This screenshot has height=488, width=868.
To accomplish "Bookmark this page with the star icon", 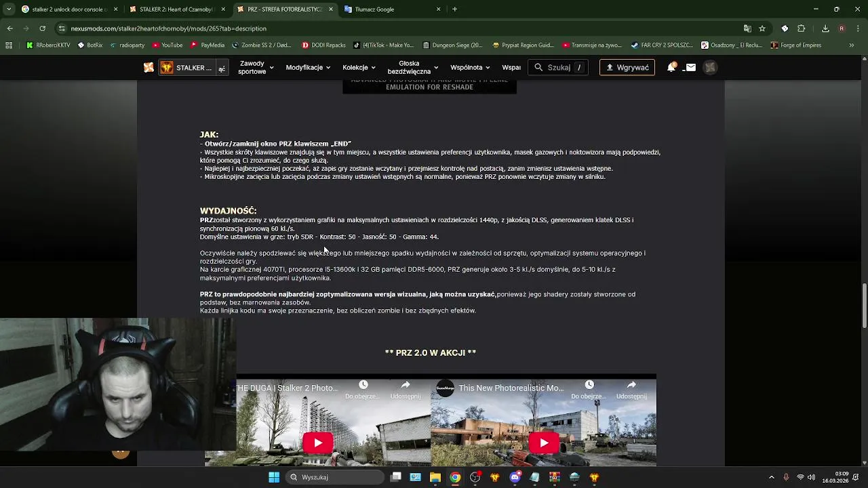I will click(x=762, y=28).
